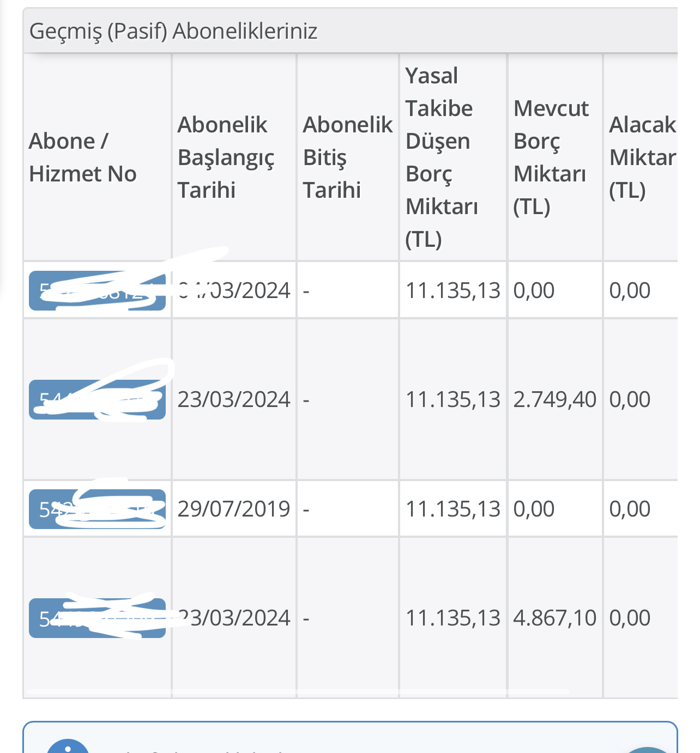Click the 4.867,10 current debt value
The width and height of the screenshot is (700, 753).
[x=555, y=618]
